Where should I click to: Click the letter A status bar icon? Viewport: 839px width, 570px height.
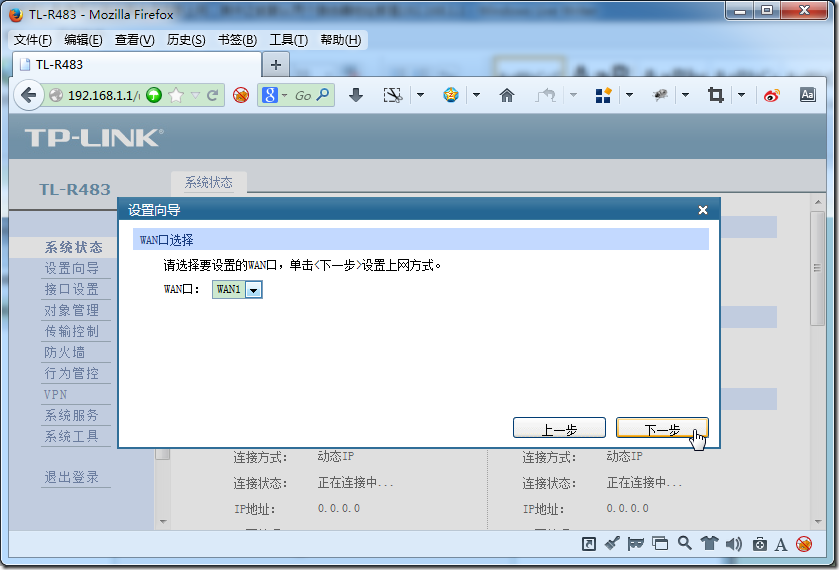(781, 544)
